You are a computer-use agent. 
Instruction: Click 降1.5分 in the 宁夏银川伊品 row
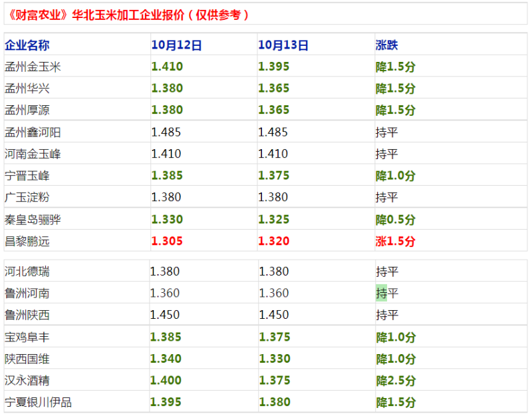396,403
